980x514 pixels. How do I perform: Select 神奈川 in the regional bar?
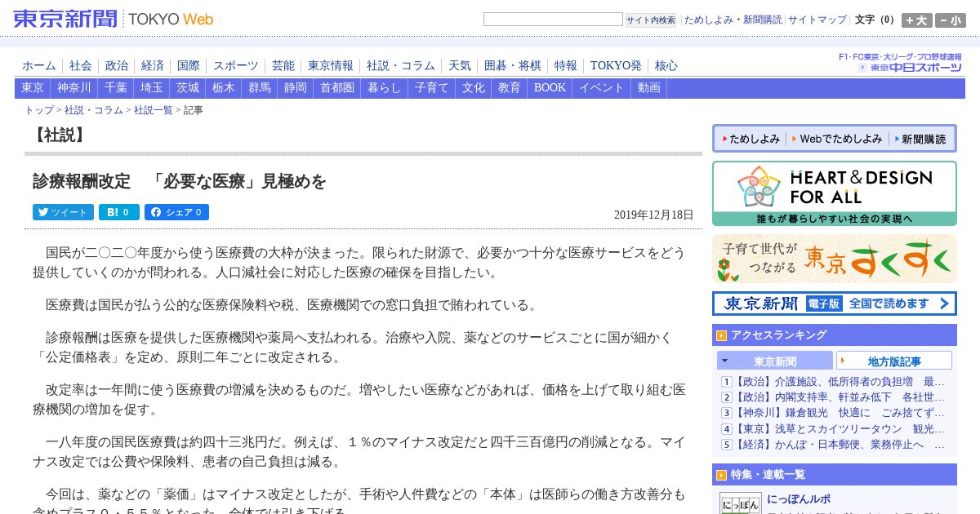point(74,88)
